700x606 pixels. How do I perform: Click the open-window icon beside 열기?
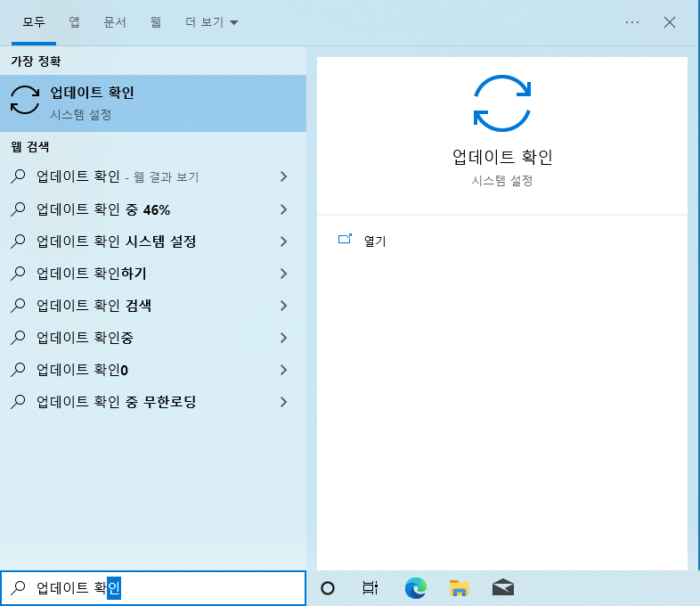click(x=345, y=240)
